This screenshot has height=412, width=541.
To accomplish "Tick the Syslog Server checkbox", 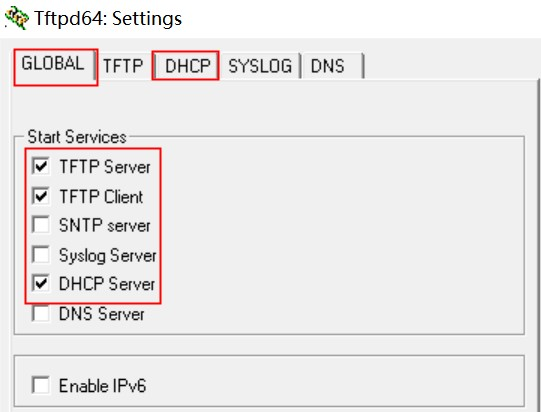I will click(x=41, y=255).
